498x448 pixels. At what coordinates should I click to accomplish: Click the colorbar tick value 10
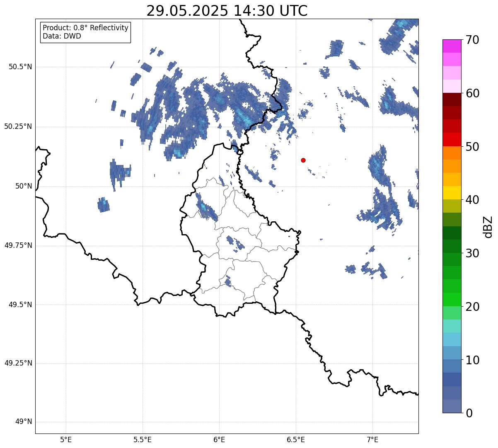point(472,360)
